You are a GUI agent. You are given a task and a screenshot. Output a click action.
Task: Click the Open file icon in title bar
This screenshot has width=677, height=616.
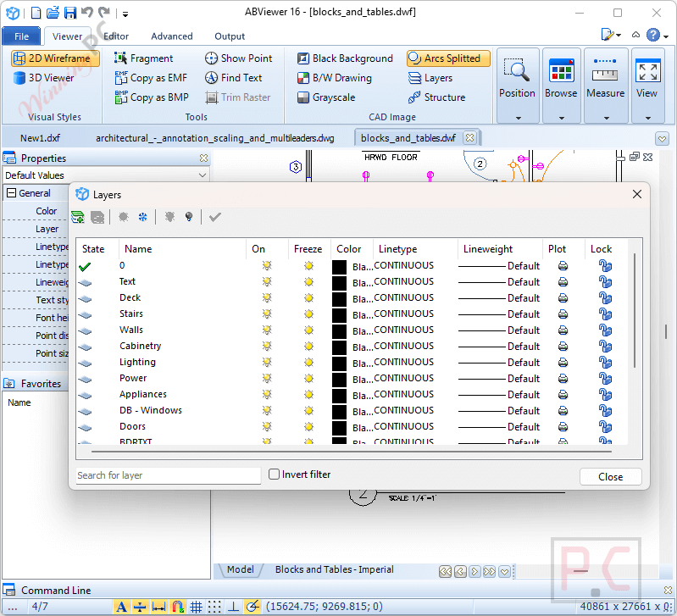pyautogui.click(x=53, y=13)
